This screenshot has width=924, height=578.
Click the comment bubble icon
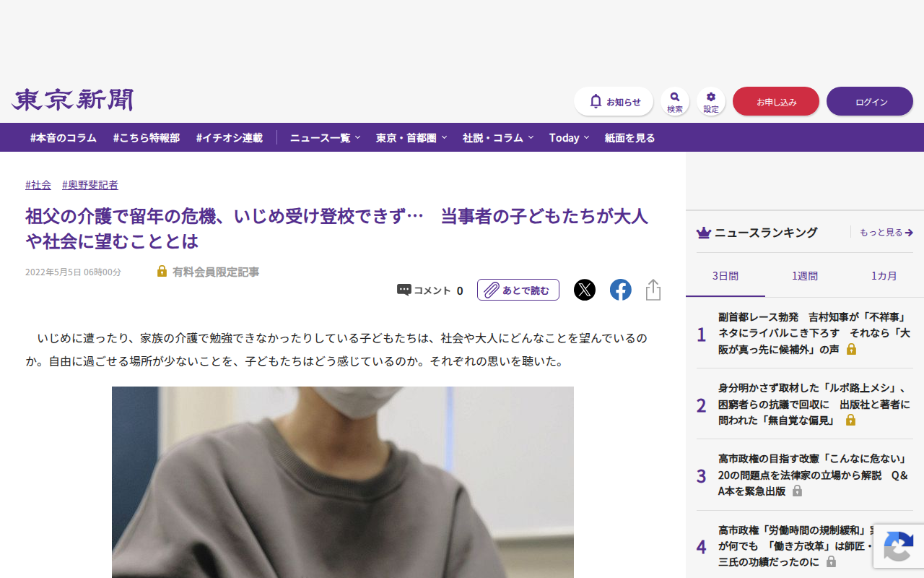[404, 290]
